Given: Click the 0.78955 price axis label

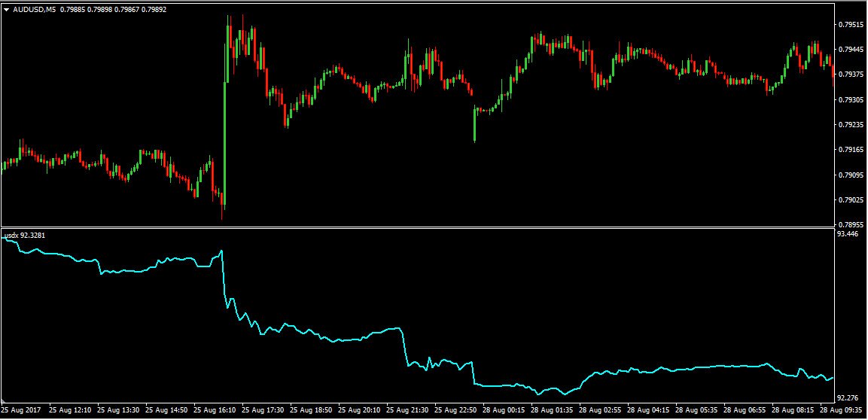Looking at the screenshot, I should tap(850, 225).
